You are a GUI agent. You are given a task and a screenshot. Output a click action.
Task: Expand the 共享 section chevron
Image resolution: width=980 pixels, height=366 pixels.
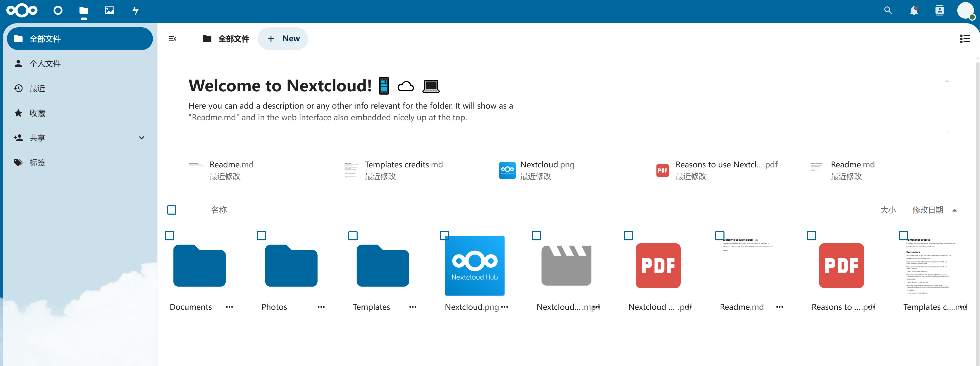click(142, 138)
